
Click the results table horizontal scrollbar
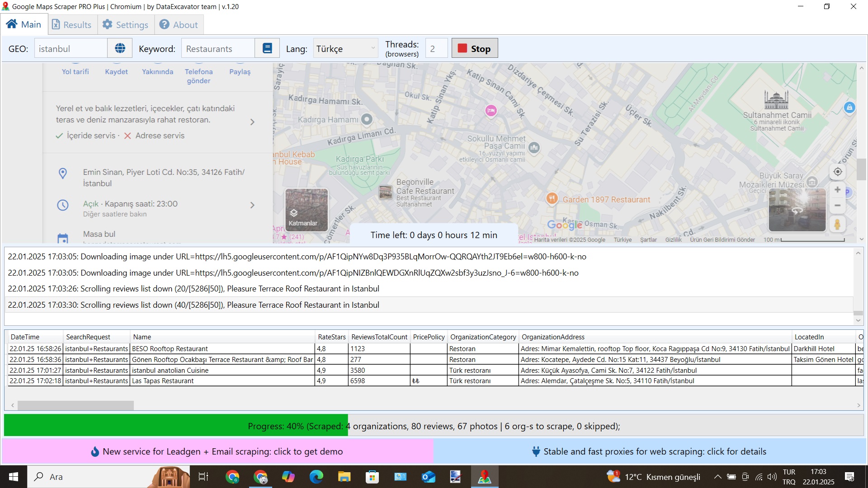pos(75,405)
